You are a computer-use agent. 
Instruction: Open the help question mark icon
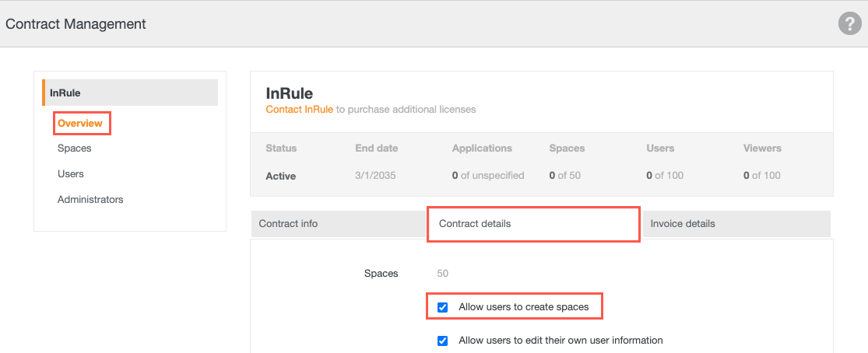pyautogui.click(x=849, y=24)
